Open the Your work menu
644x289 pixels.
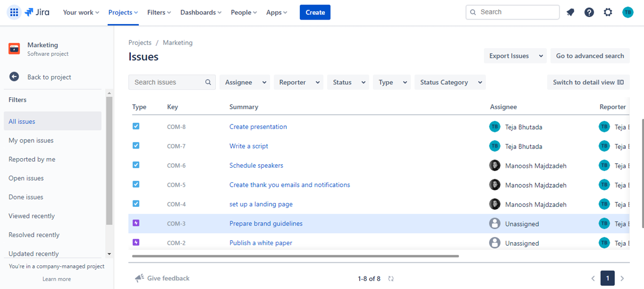click(81, 12)
